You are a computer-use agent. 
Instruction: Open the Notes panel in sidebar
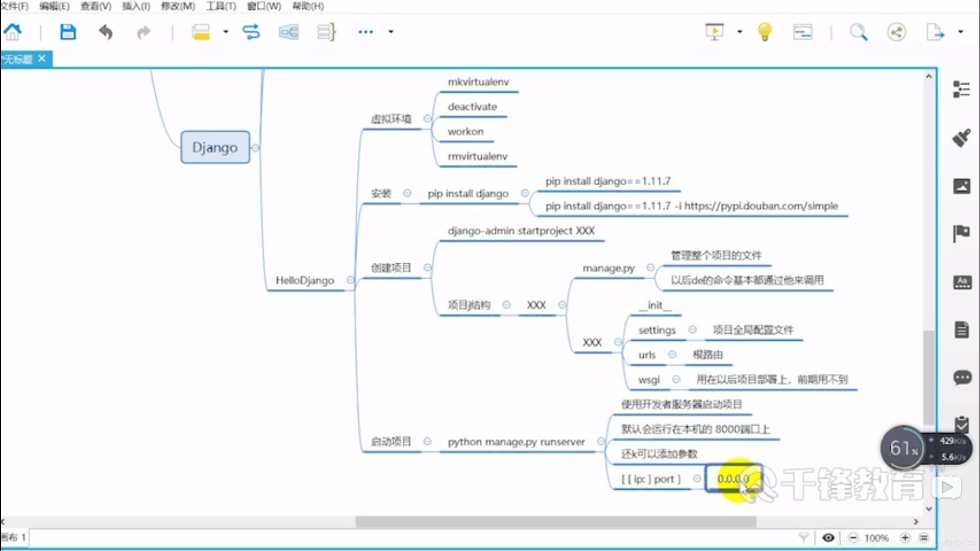962,330
